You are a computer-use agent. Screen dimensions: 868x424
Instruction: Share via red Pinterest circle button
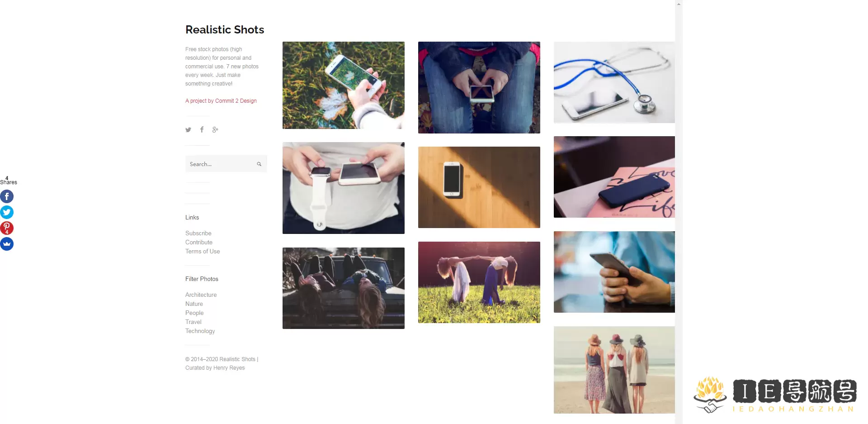coord(7,228)
